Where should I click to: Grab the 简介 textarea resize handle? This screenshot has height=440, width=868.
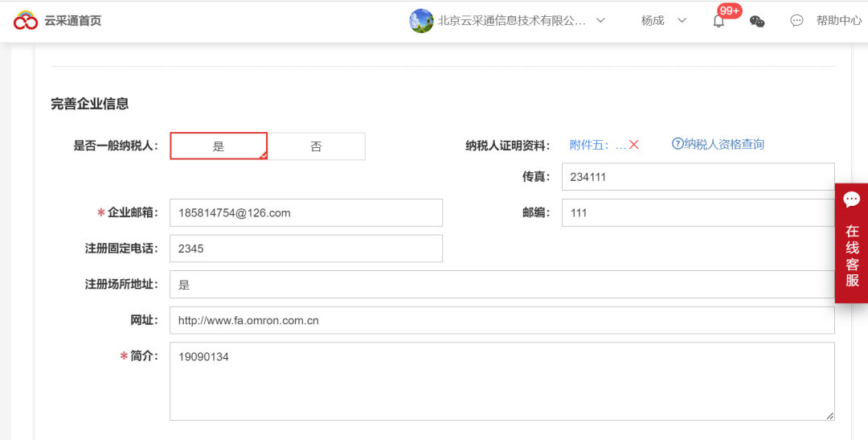pyautogui.click(x=830, y=415)
